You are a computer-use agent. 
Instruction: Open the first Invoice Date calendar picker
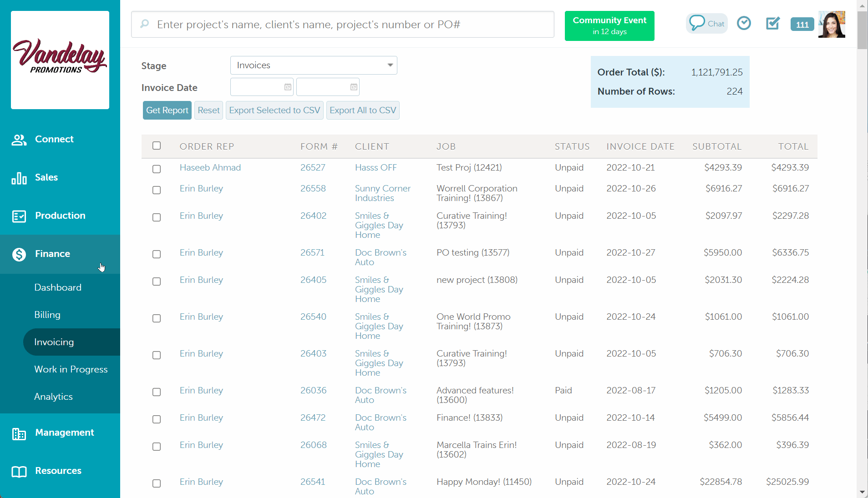(287, 86)
